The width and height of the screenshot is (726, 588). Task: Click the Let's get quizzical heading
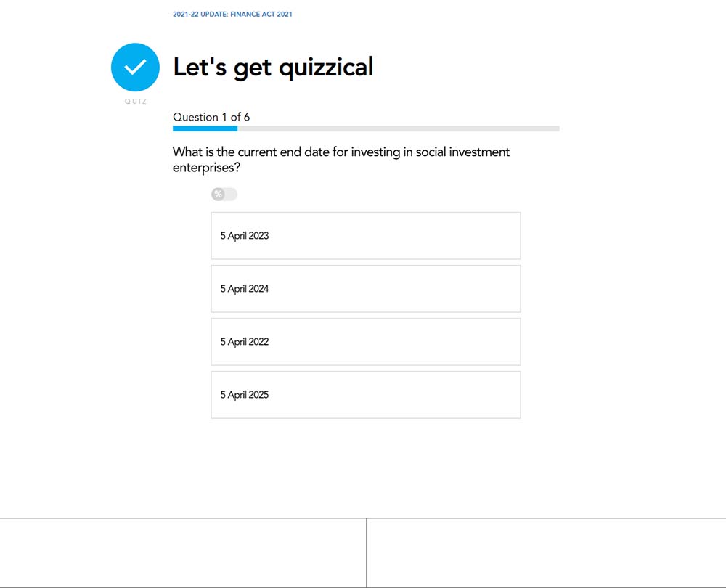273,67
